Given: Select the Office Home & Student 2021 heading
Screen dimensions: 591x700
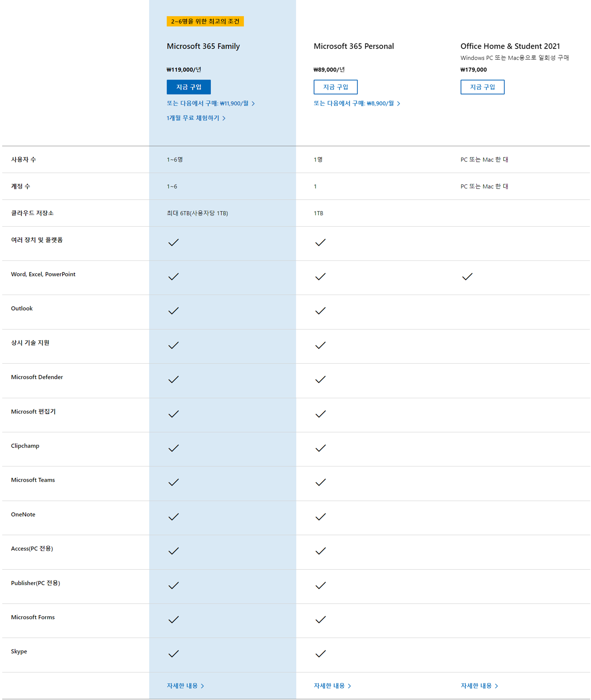Looking at the screenshot, I should 510,46.
